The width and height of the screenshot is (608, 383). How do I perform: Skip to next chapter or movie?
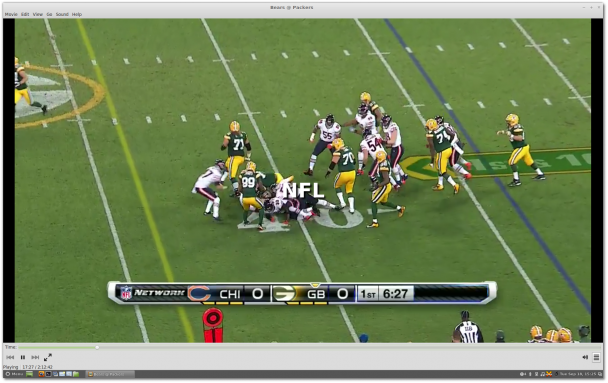point(35,357)
